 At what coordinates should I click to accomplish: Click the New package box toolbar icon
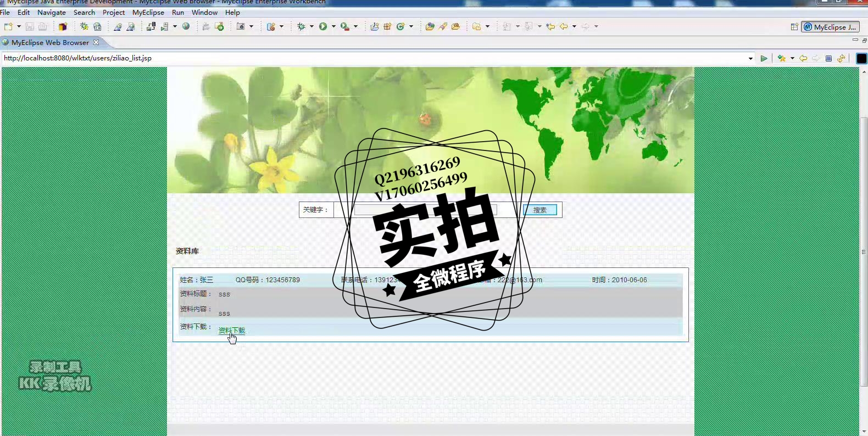click(x=63, y=26)
